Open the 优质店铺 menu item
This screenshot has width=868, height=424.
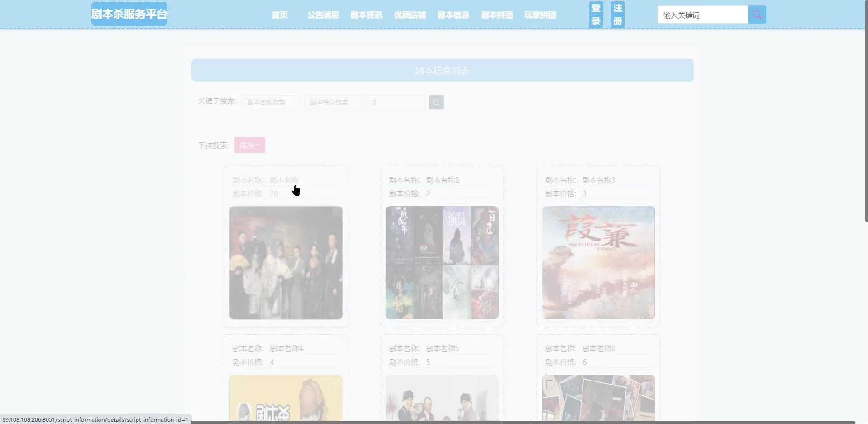pos(410,15)
